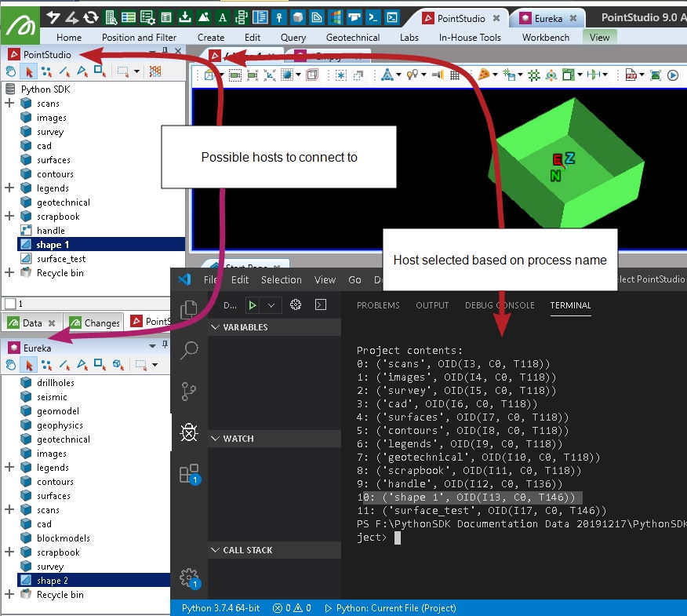This screenshot has height=616, width=687.
Task: Select blockmodels in Eureka explorer
Action: click(x=63, y=538)
